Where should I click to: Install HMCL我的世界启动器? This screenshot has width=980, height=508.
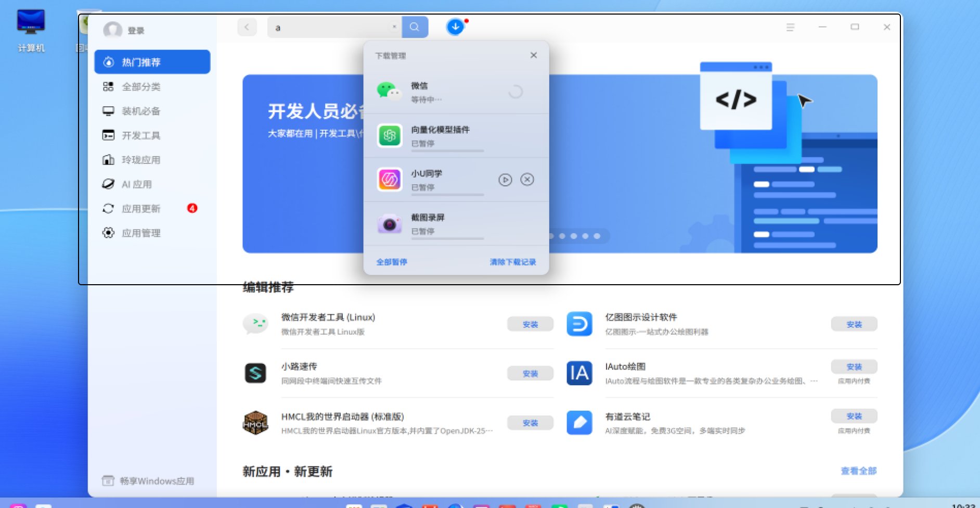click(x=530, y=423)
